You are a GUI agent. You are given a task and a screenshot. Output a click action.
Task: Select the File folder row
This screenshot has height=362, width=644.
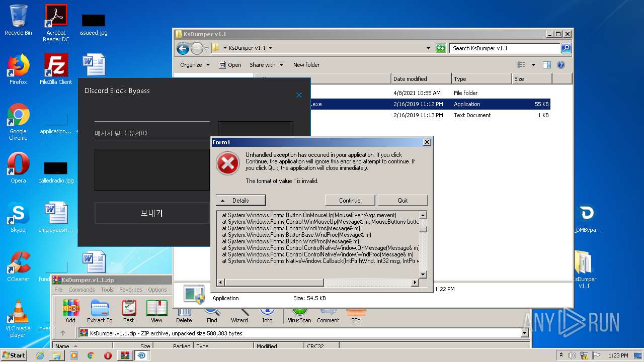(403, 93)
